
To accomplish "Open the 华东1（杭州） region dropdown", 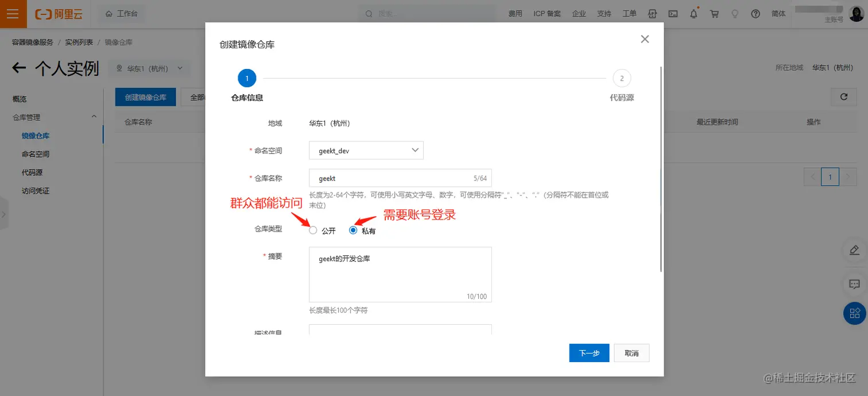I will (x=150, y=68).
